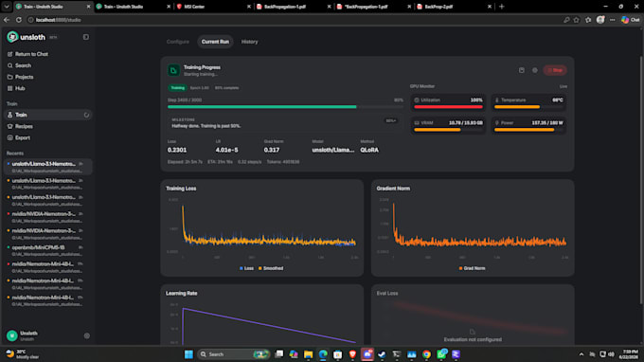Stop the training run

(x=555, y=70)
